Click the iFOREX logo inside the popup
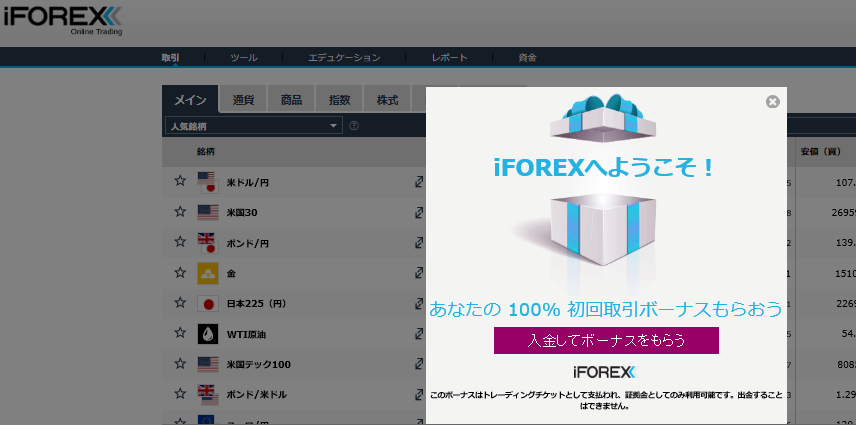 (606, 373)
